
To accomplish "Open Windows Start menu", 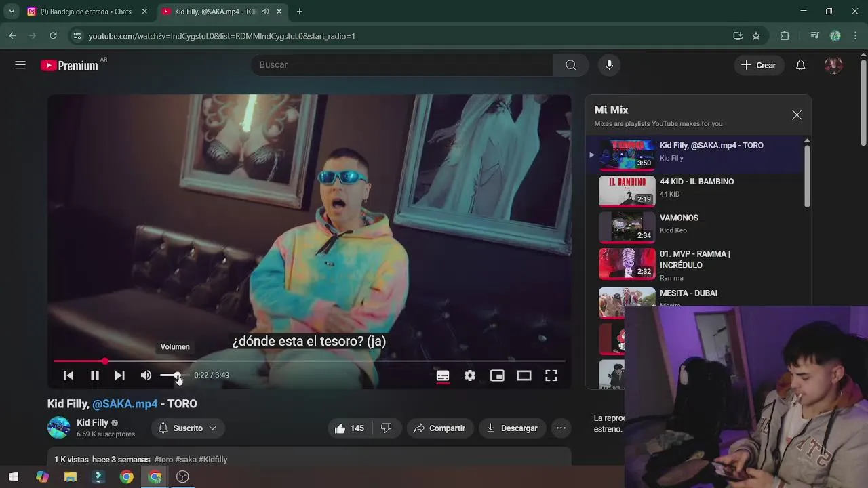I will (14, 477).
